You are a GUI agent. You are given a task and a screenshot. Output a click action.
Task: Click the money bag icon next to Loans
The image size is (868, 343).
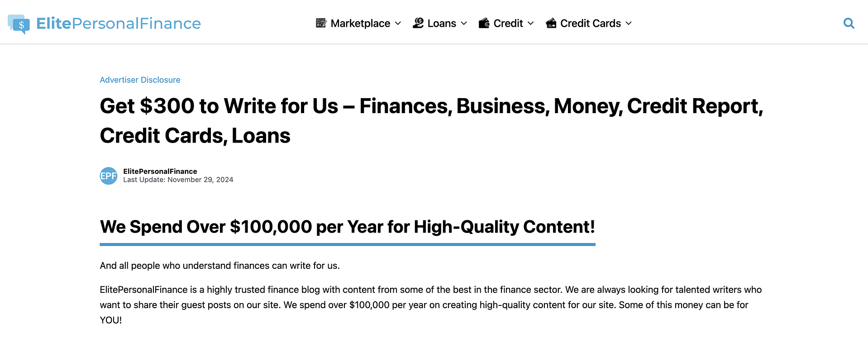point(419,23)
